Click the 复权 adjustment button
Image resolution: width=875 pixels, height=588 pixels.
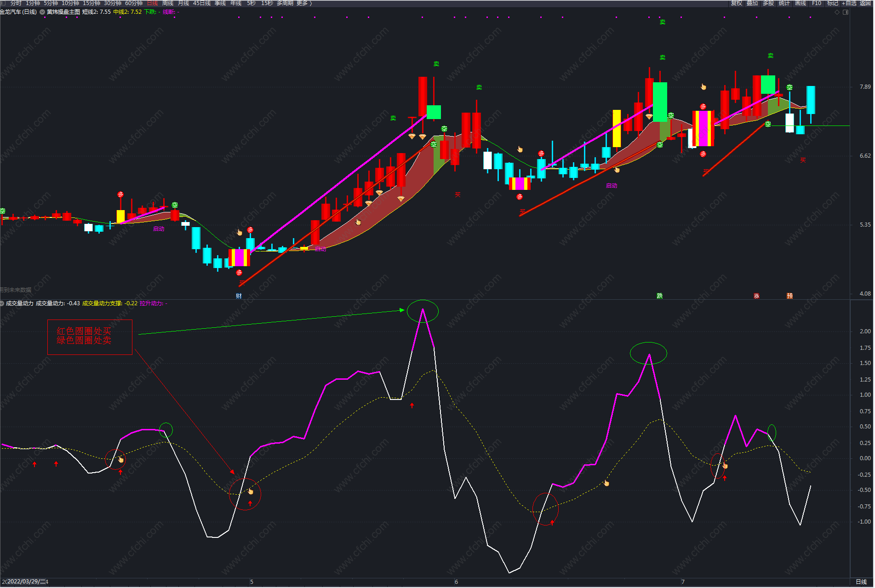point(737,3)
